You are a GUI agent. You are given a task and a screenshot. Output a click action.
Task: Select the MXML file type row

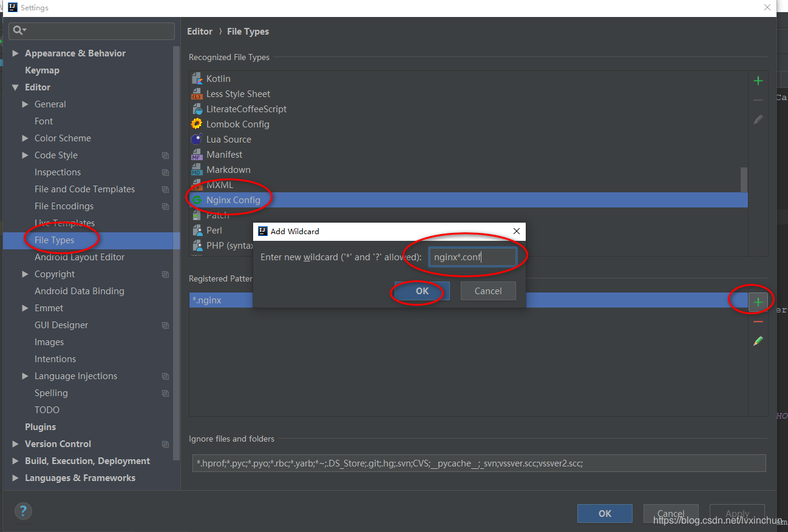[x=468, y=185]
